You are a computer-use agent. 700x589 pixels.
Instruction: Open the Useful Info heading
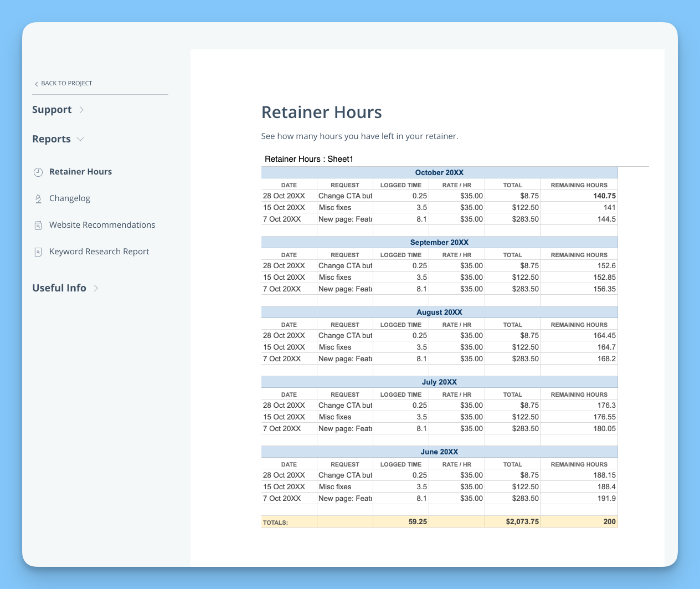click(59, 288)
